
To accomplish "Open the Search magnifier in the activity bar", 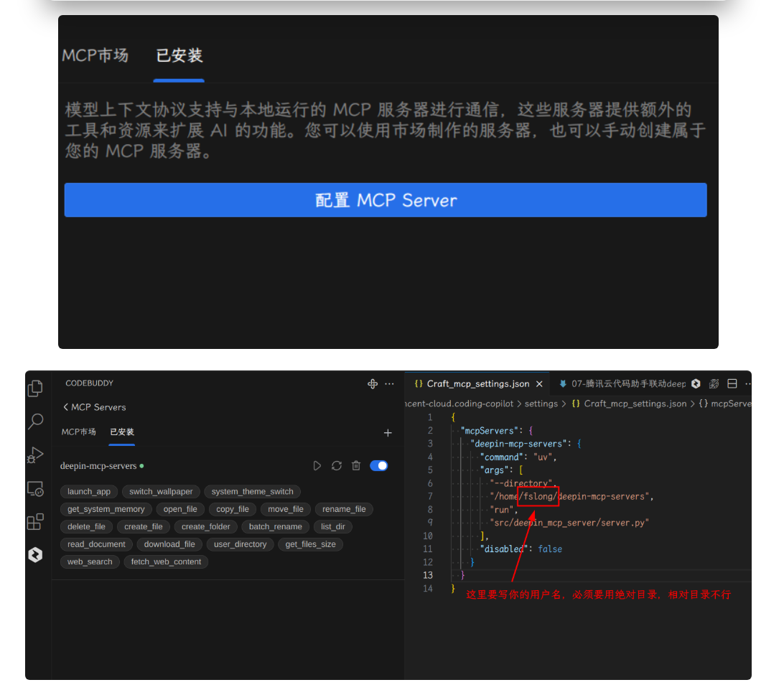I will 35,421.
